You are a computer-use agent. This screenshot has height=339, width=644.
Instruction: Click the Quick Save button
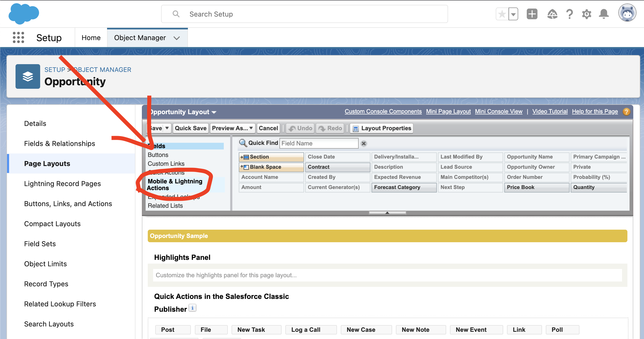pos(190,128)
